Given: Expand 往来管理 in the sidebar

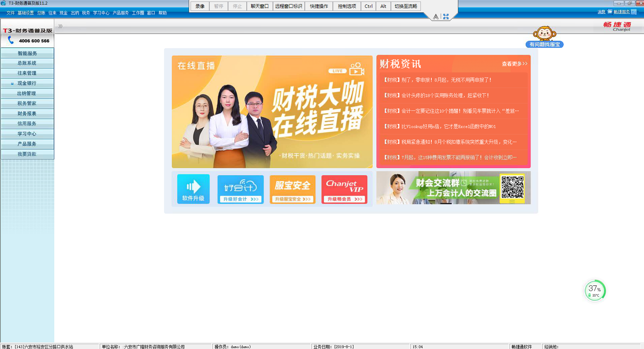Looking at the screenshot, I should (x=27, y=73).
